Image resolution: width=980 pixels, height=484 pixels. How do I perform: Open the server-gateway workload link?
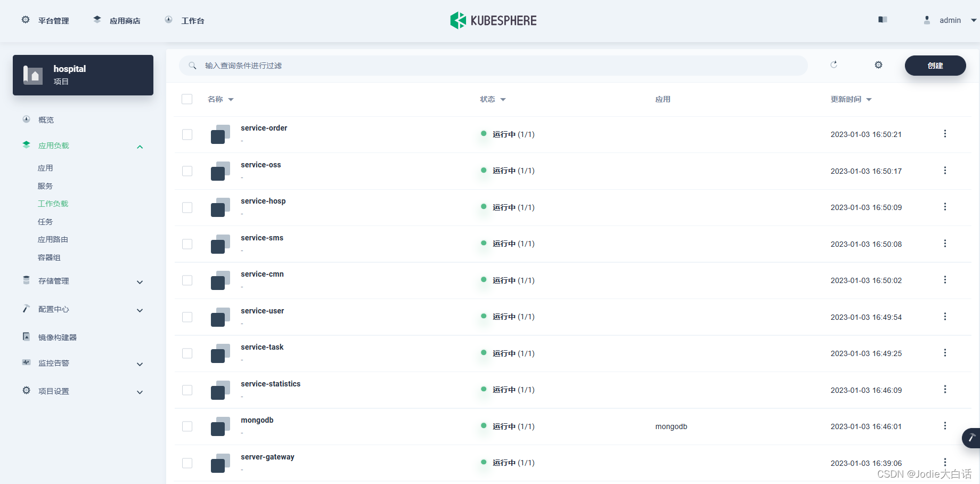[x=267, y=457]
